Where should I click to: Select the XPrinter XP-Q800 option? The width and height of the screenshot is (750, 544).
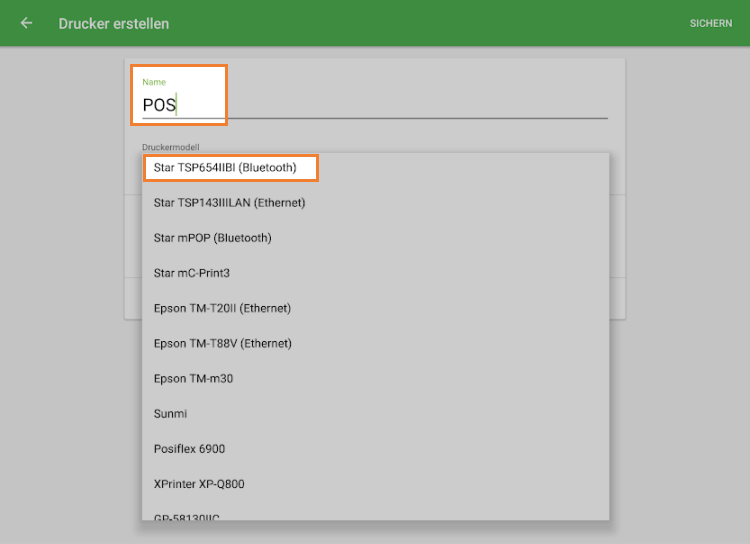(x=199, y=484)
